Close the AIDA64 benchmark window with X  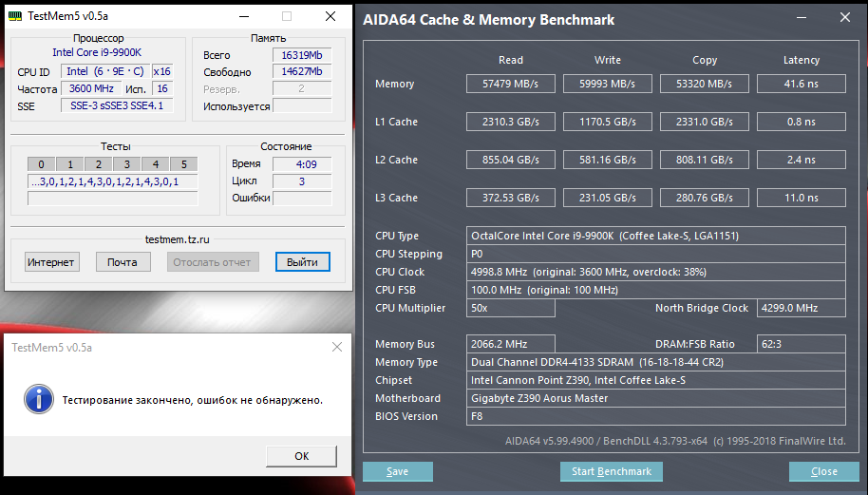tap(844, 18)
